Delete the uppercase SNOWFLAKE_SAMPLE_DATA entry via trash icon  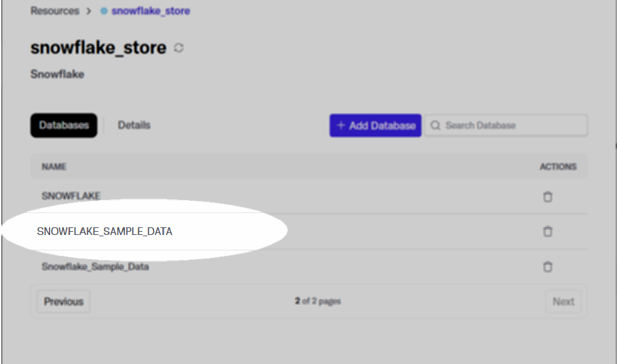point(548,231)
